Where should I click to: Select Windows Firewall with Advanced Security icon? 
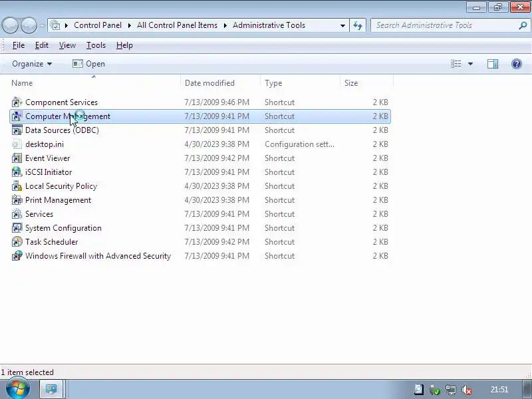[x=17, y=255]
